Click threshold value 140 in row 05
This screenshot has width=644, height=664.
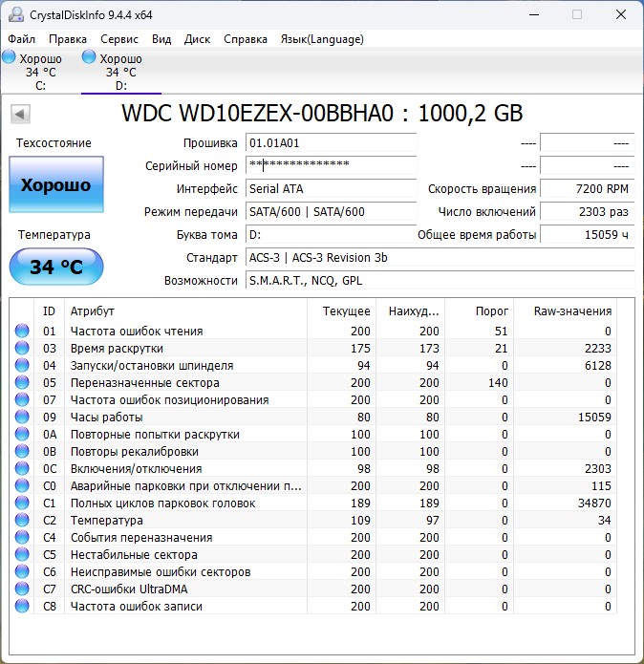coord(498,382)
